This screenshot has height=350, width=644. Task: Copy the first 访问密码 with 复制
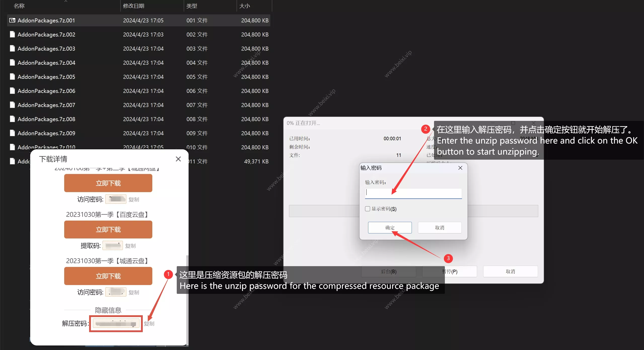pyautogui.click(x=134, y=199)
